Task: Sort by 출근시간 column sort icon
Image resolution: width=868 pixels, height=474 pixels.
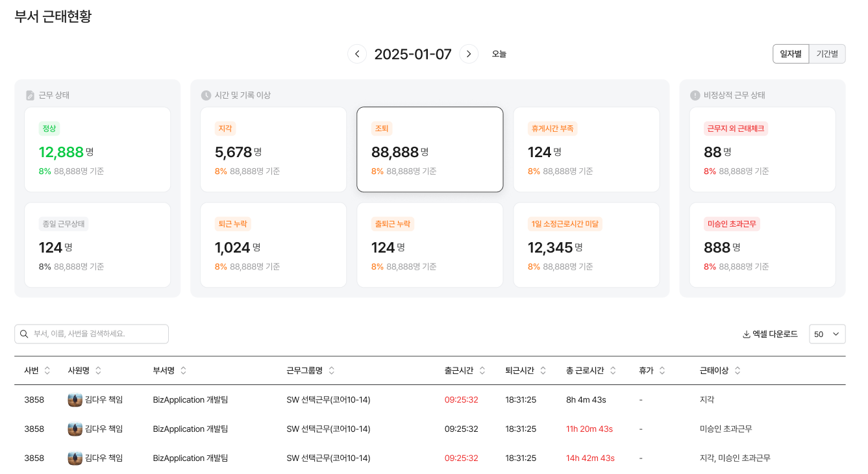Action: click(x=482, y=371)
